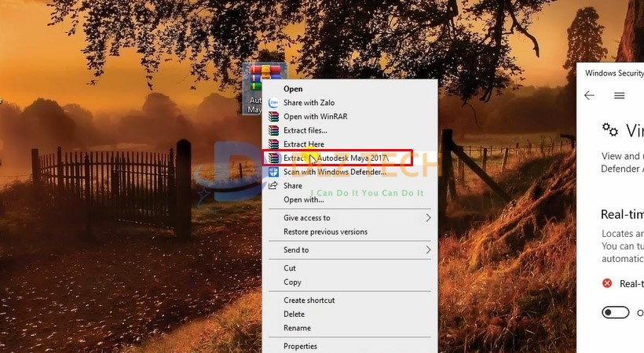Viewport: 644px width, 353px height.
Task: Expand the Give access to submenu arrow
Action: [x=428, y=218]
